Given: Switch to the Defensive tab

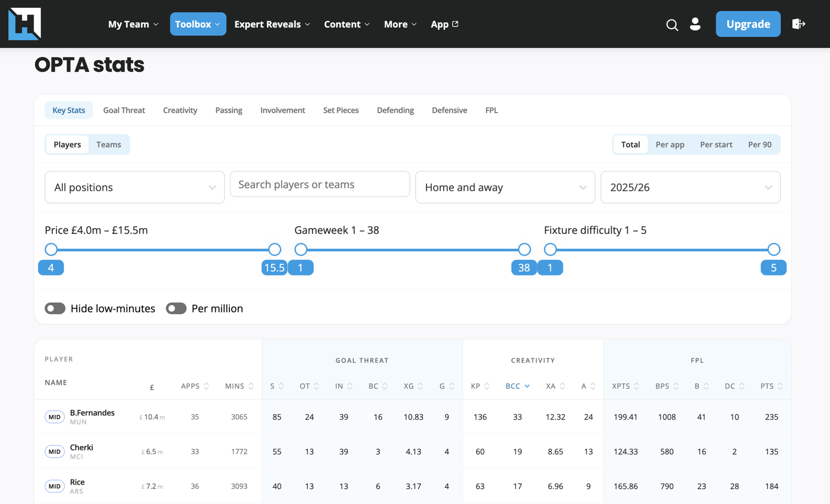Looking at the screenshot, I should [450, 110].
